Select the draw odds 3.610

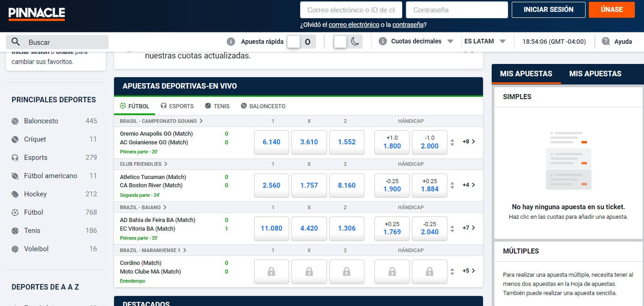click(x=309, y=142)
